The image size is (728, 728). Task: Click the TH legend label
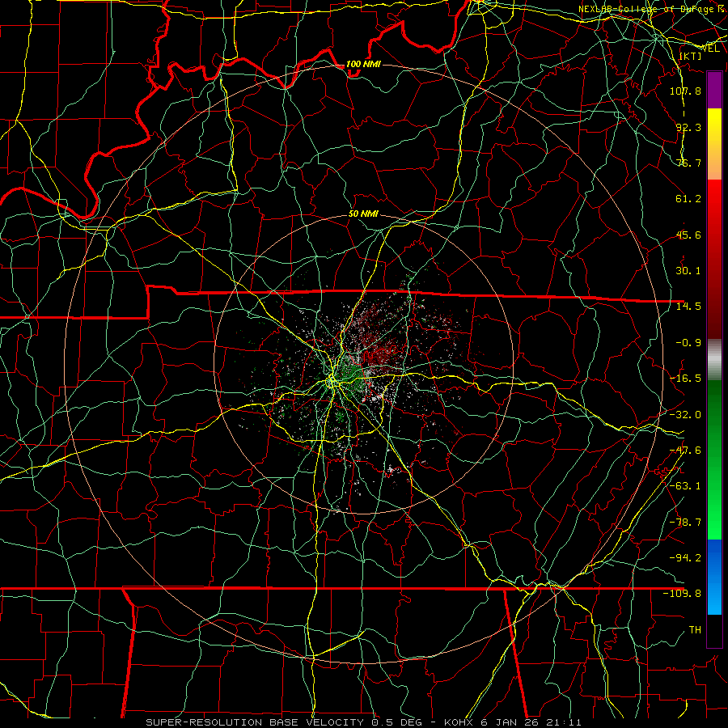pyautogui.click(x=695, y=630)
